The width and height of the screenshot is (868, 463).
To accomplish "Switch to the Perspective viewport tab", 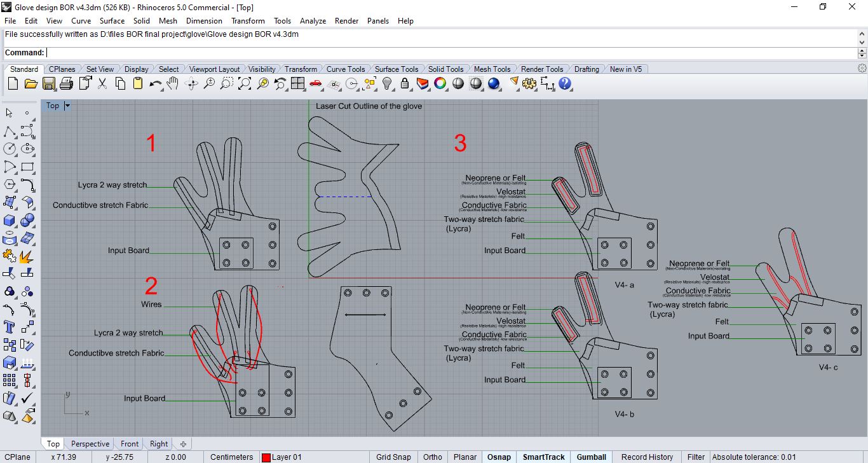I will tap(90, 444).
